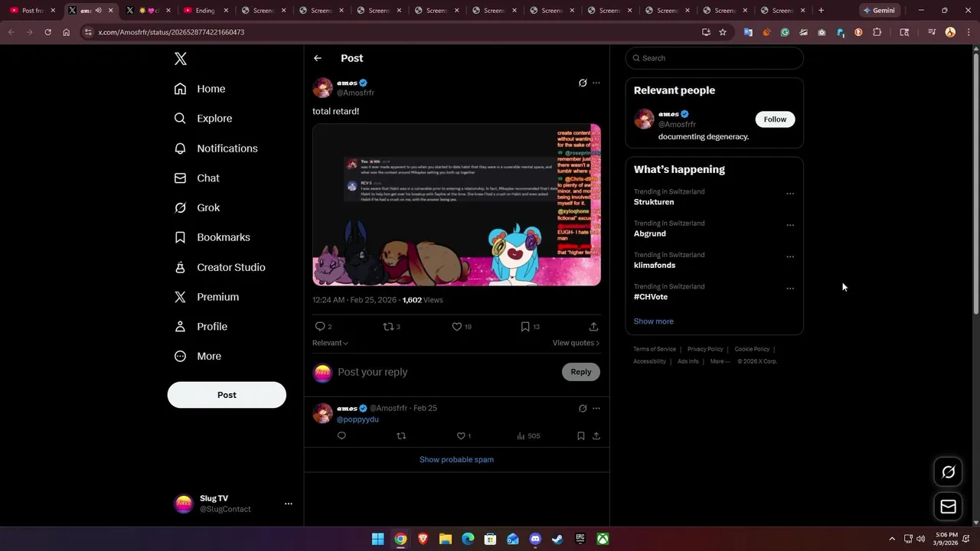Open Steam from the taskbar
The image size is (980, 551).
(x=557, y=540)
